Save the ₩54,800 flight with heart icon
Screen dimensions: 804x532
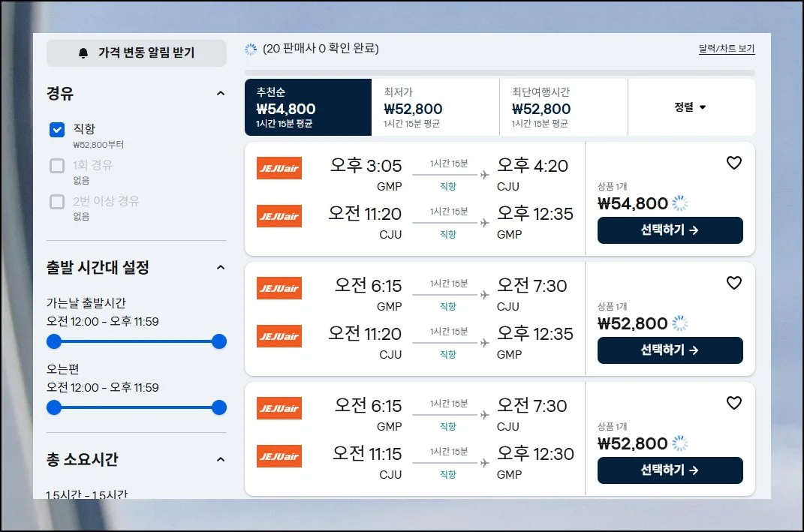pyautogui.click(x=733, y=163)
